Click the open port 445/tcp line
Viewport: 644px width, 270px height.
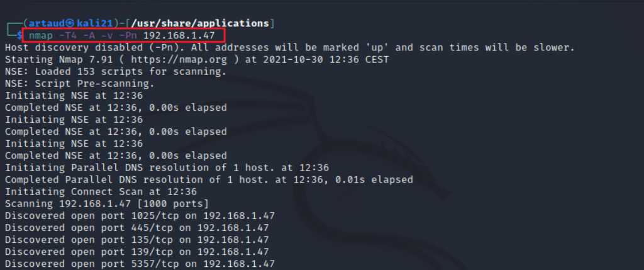point(136,228)
